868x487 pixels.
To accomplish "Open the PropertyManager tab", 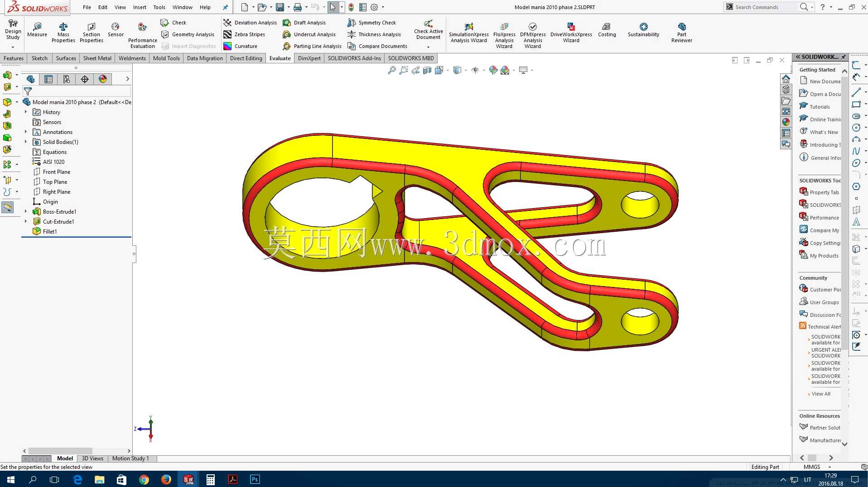I will click(48, 79).
